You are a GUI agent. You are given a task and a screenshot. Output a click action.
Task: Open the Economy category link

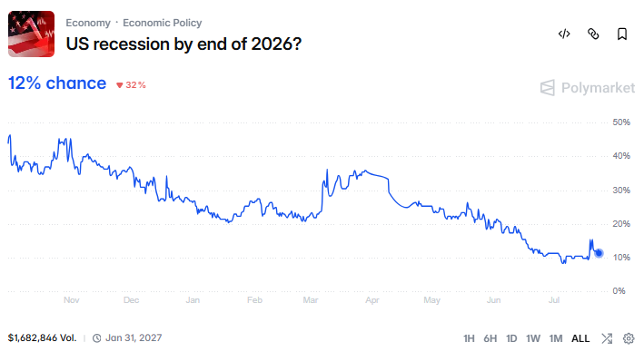(x=88, y=23)
